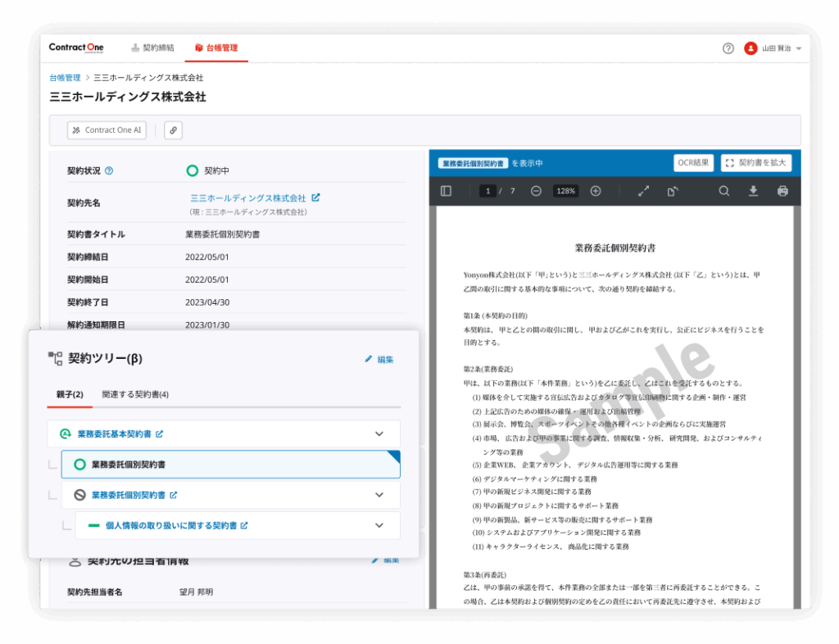Click the 契約ツリー 編集 link

pyautogui.click(x=379, y=360)
